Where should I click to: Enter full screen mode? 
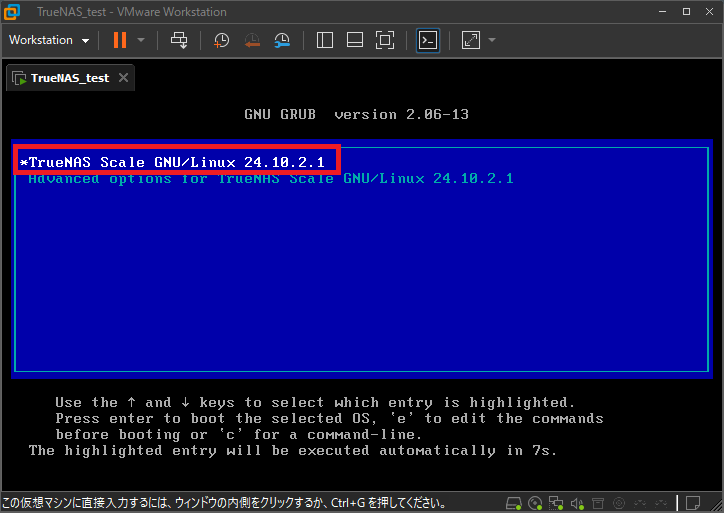point(385,40)
